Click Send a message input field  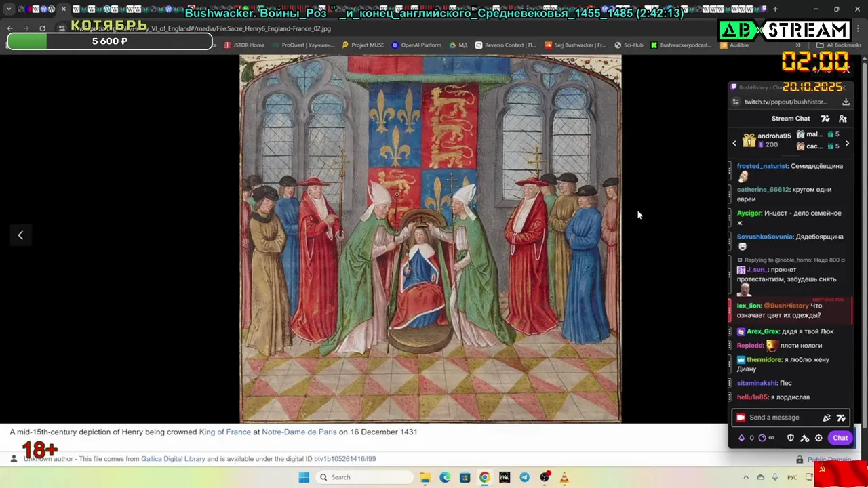(x=790, y=418)
